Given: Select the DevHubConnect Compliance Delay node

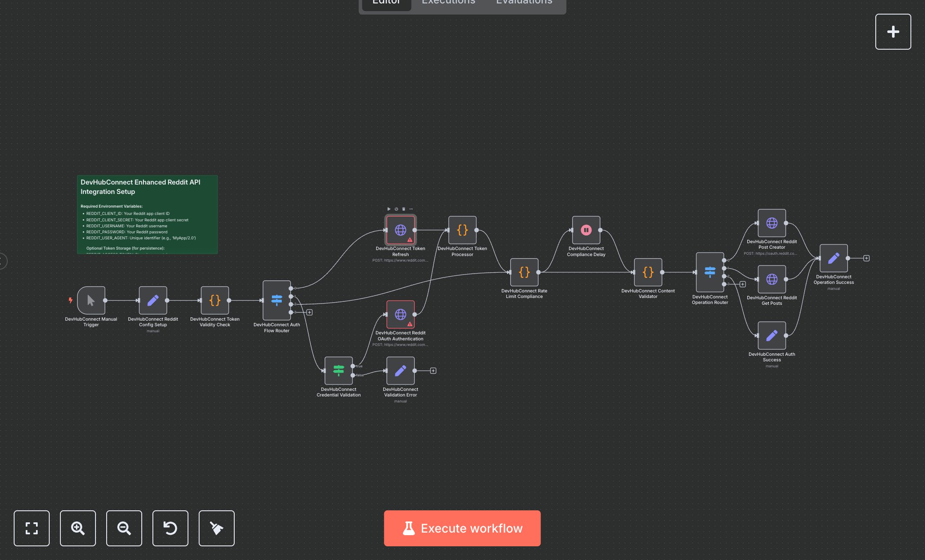Looking at the screenshot, I should 586,230.
